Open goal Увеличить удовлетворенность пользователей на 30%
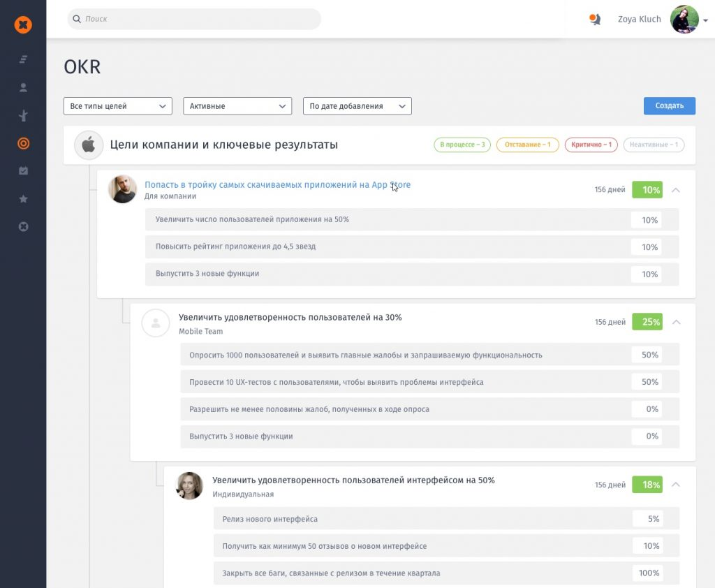The image size is (715, 588). point(290,318)
